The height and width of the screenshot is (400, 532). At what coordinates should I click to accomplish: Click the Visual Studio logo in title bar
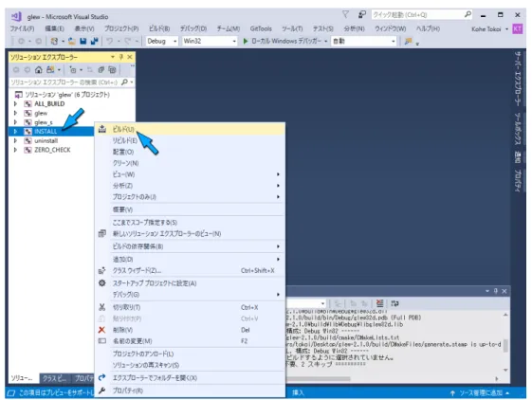pyautogui.click(x=16, y=16)
